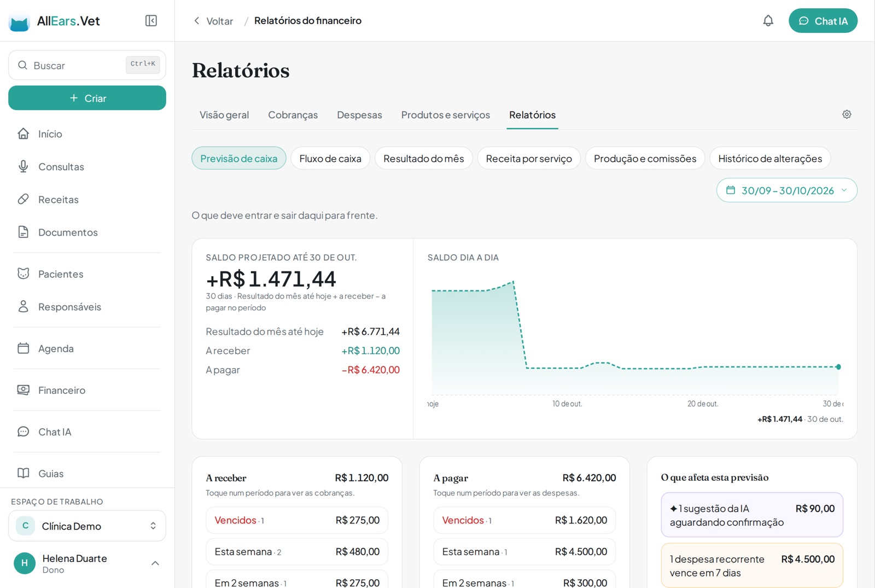Click the back arrow Voltar
This screenshot has height=588, width=875.
213,21
